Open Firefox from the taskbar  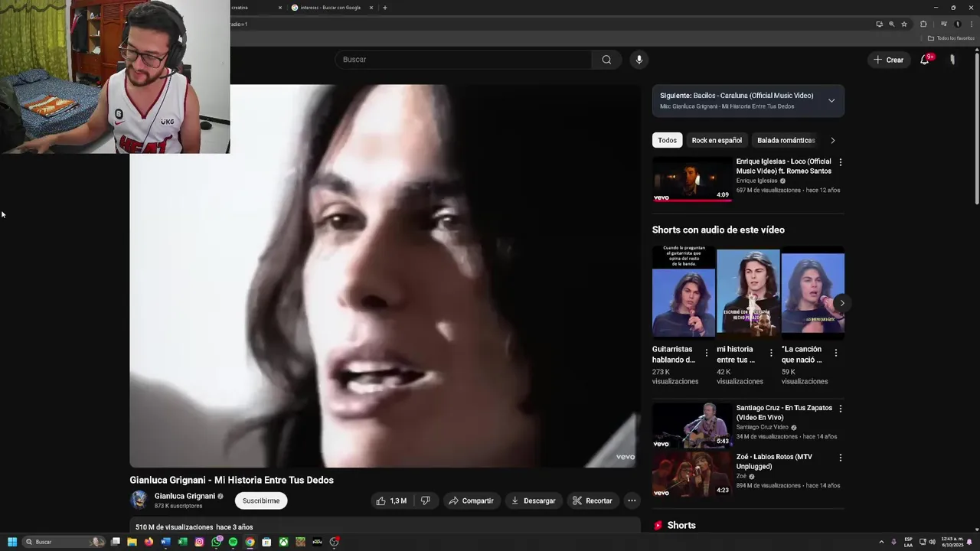(149, 542)
